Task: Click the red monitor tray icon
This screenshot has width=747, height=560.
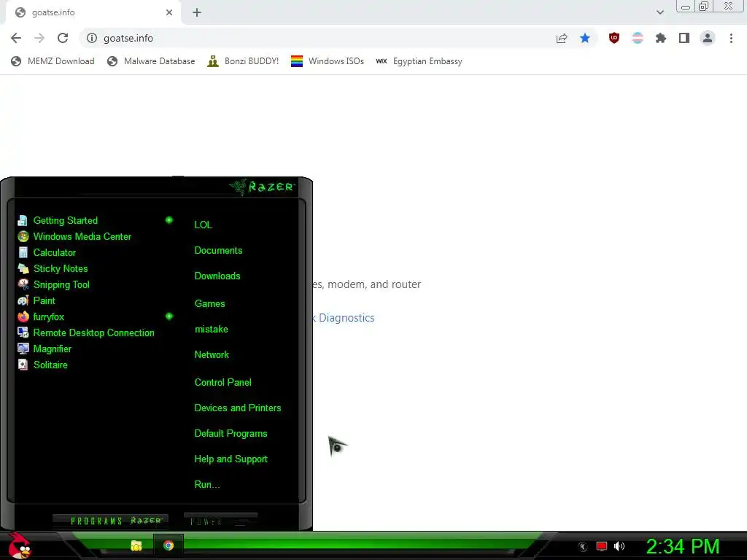Action: point(602,546)
